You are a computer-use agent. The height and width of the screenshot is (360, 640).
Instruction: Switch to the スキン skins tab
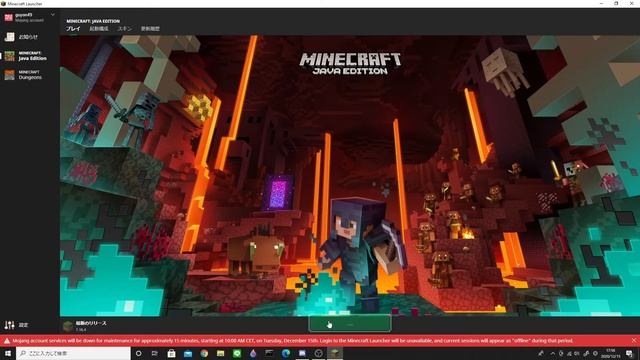click(125, 29)
